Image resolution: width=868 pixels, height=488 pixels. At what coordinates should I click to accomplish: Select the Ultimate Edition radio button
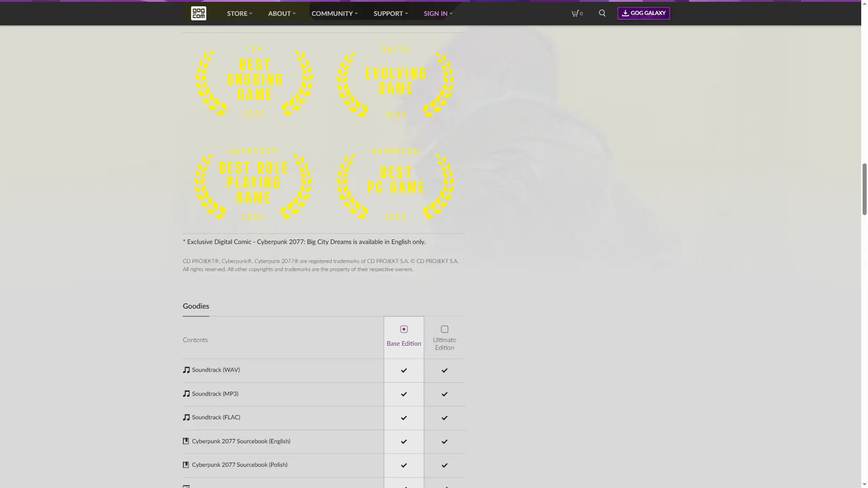pos(444,329)
